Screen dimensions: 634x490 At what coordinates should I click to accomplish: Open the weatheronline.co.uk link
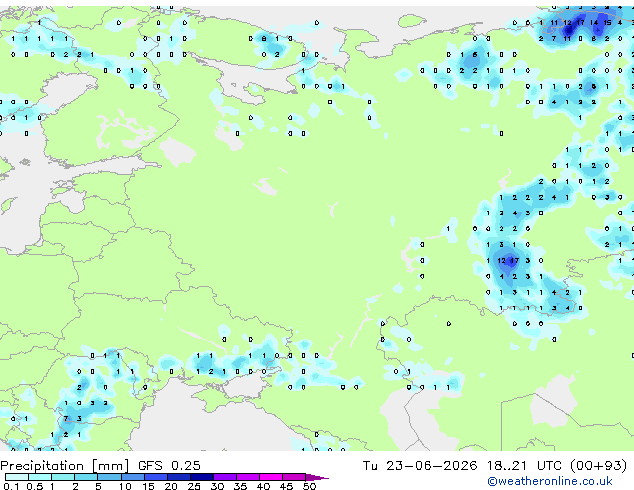pyautogui.click(x=550, y=481)
